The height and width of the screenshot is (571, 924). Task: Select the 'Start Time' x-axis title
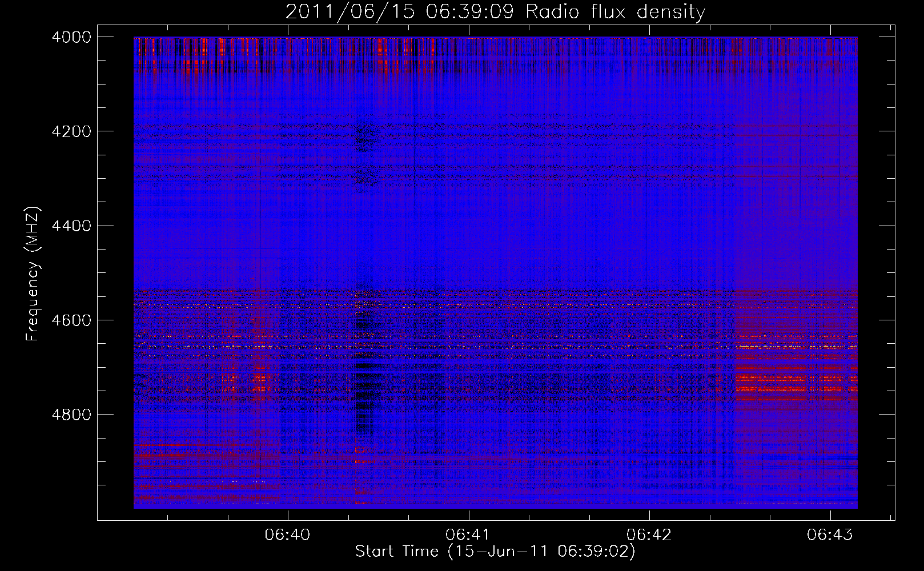point(495,552)
